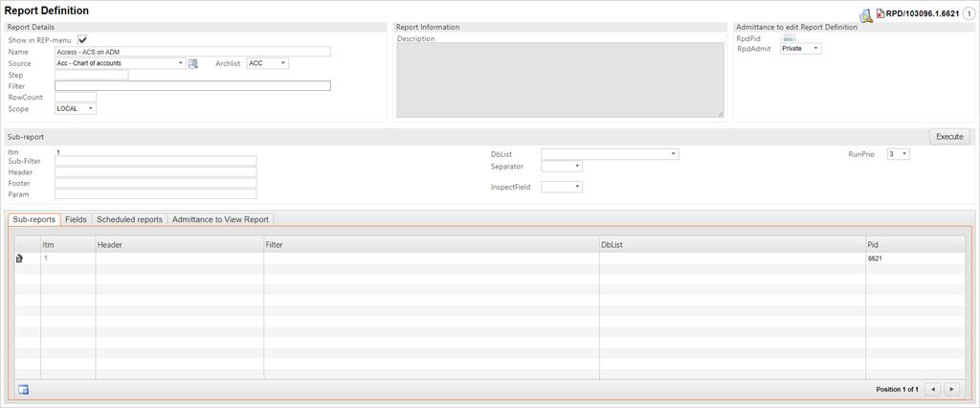
Task: Open the Archlist dropdown showing ACC
Action: tap(268, 63)
